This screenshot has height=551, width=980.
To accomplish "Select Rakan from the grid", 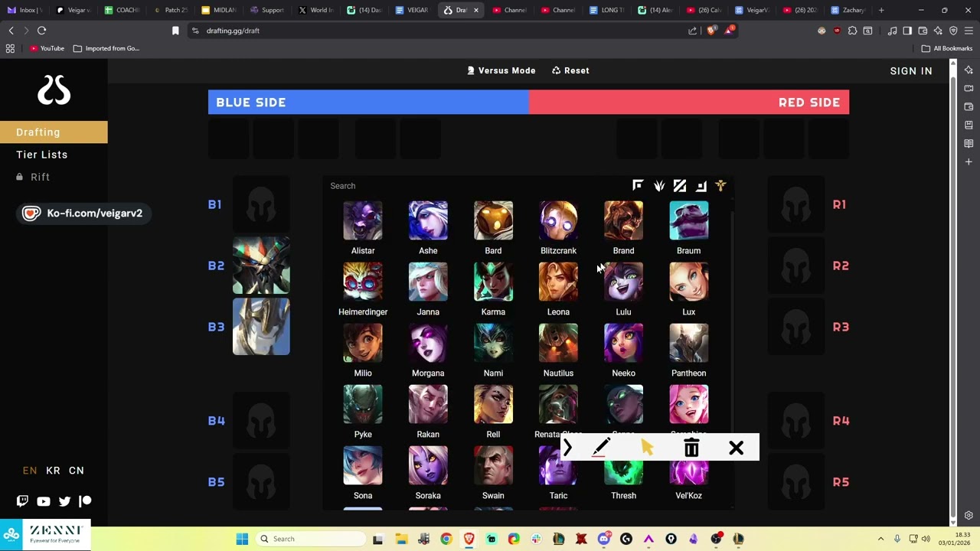I will (428, 404).
